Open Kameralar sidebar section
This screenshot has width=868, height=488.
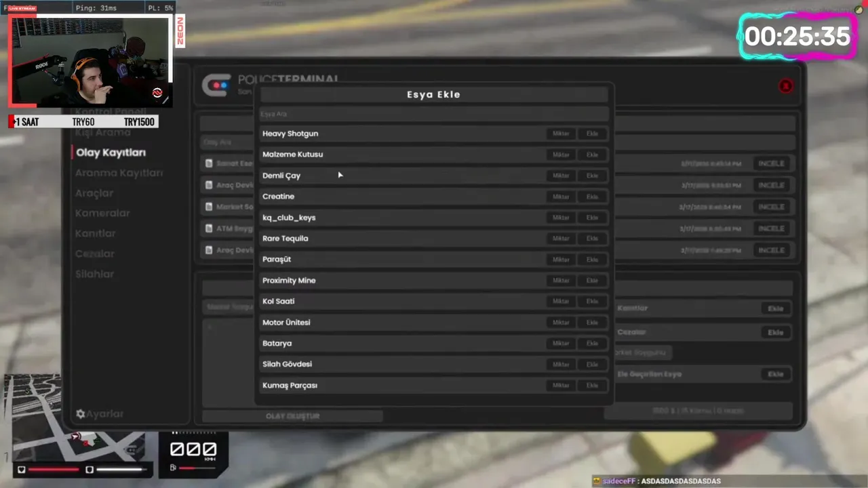point(102,213)
